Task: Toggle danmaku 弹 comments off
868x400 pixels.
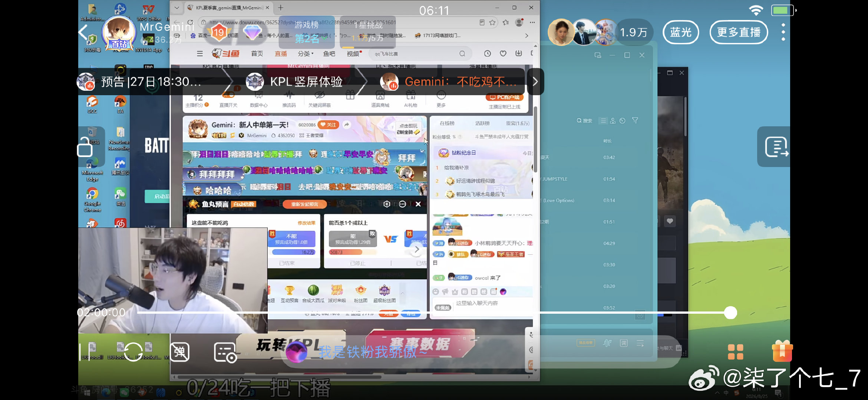Action: pyautogui.click(x=180, y=351)
